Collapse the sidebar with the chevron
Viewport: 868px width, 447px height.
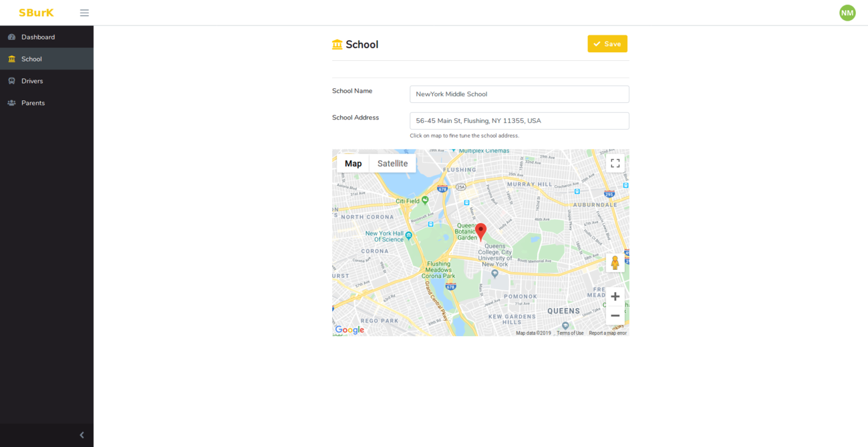(82, 435)
